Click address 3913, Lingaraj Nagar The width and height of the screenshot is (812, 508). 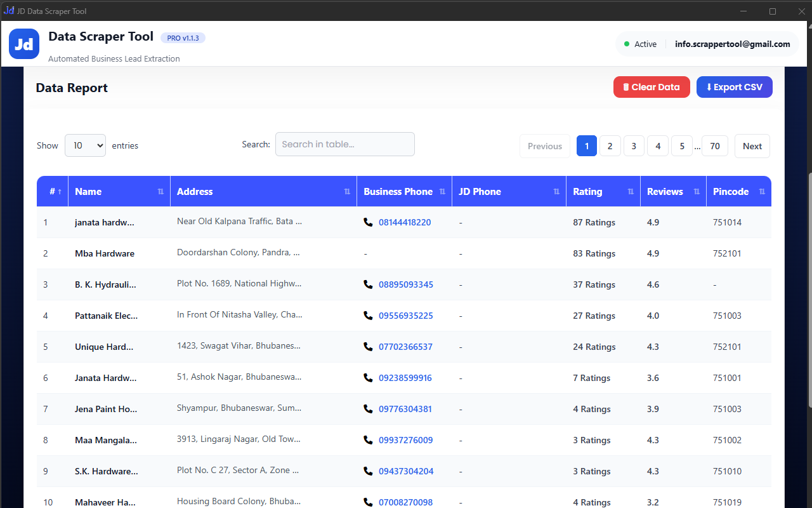(x=239, y=439)
